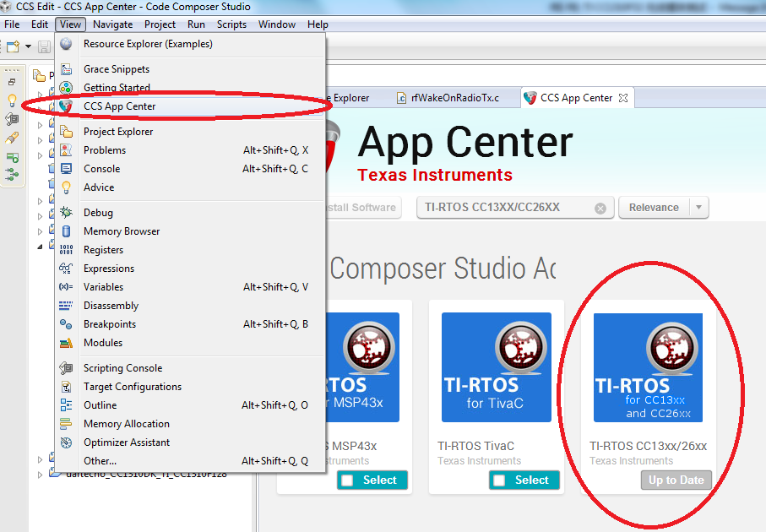Open the Help menu
766x532 pixels.
coord(318,24)
